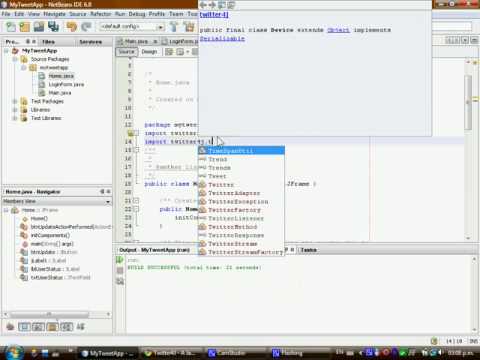Select LoginForm.java in the project tree
This screenshot has width=480, height=360.
click(66, 84)
